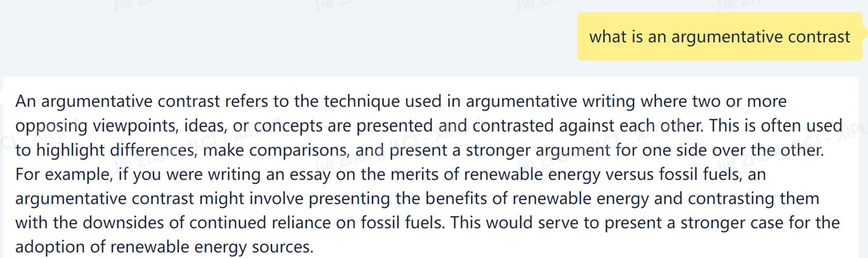Click the closing words 'adoption of renewable energy sources'

point(164,247)
